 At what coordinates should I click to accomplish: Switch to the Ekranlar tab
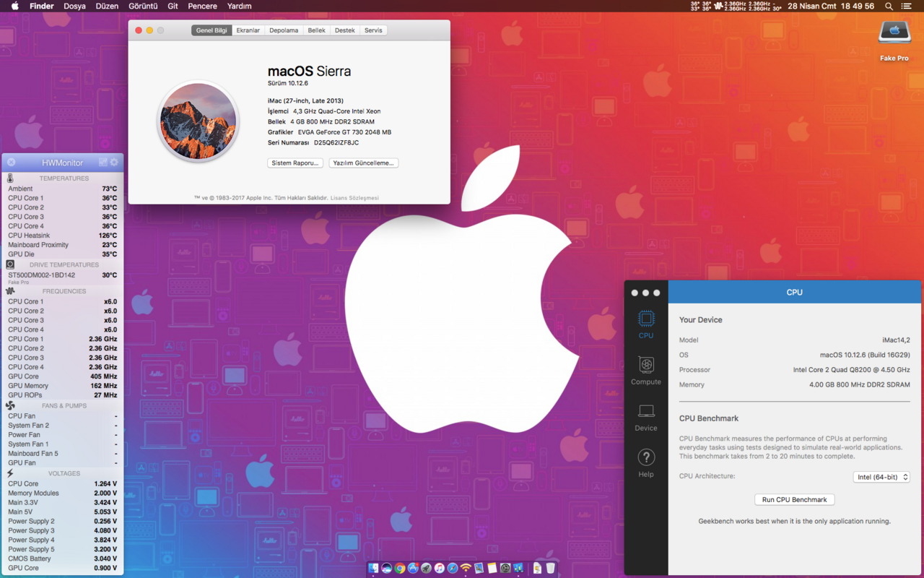[x=248, y=30]
